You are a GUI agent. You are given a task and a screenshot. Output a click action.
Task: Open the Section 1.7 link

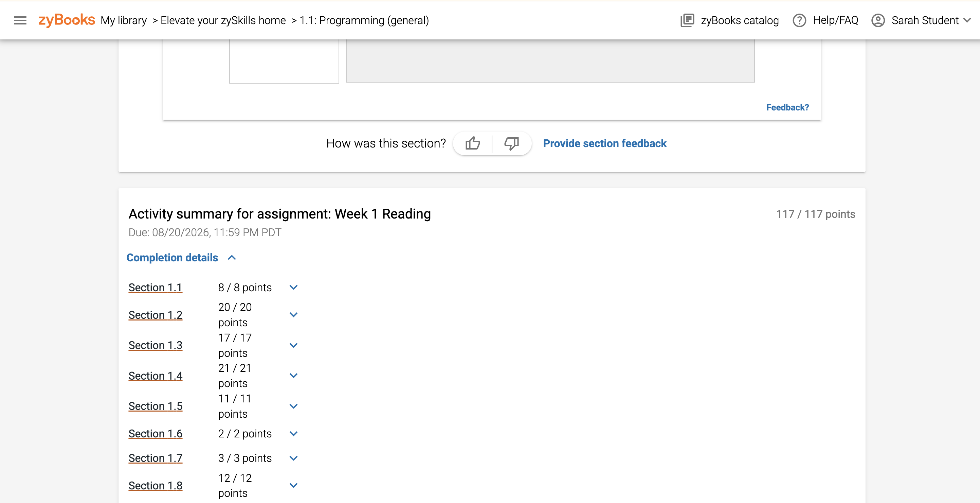pyautogui.click(x=155, y=458)
